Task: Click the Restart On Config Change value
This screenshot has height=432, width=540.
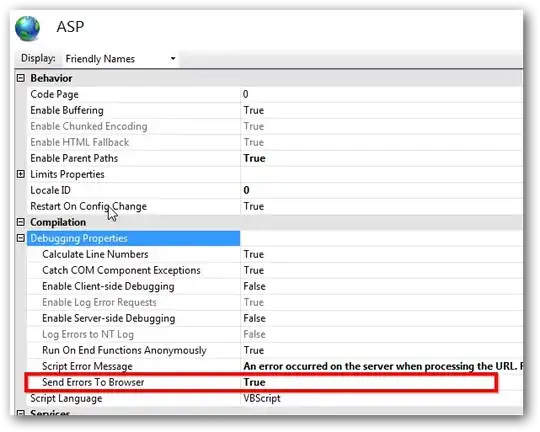Action: (254, 206)
